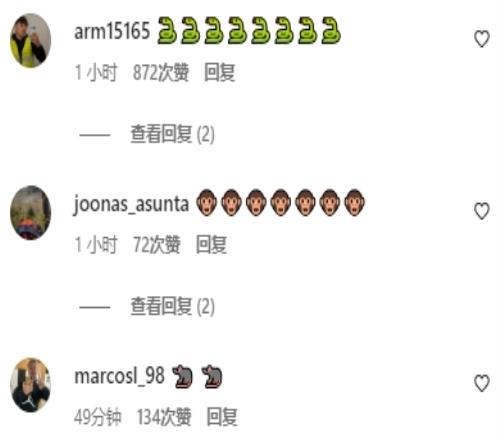Expand the replies under arm15165's comment
500x440 pixels.
coord(172,134)
